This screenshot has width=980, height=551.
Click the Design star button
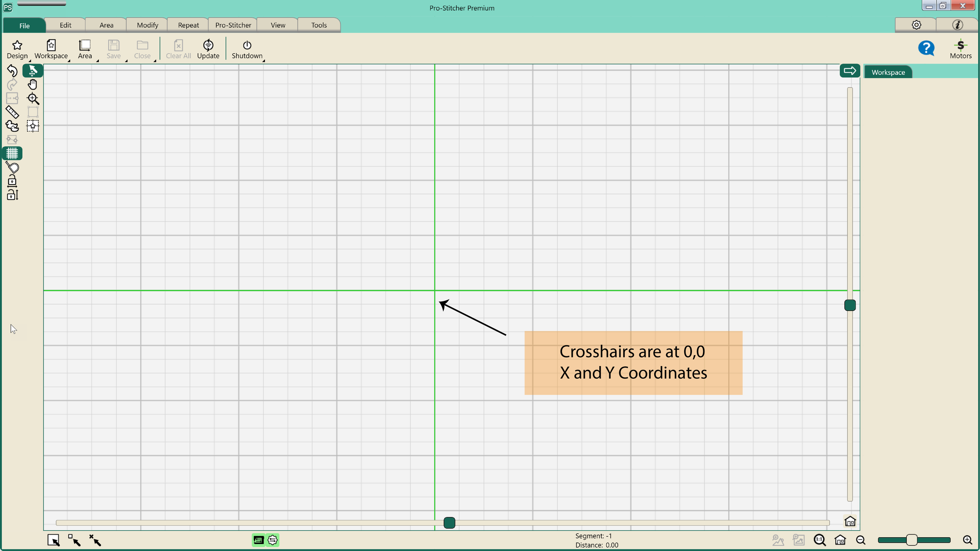[x=17, y=49]
